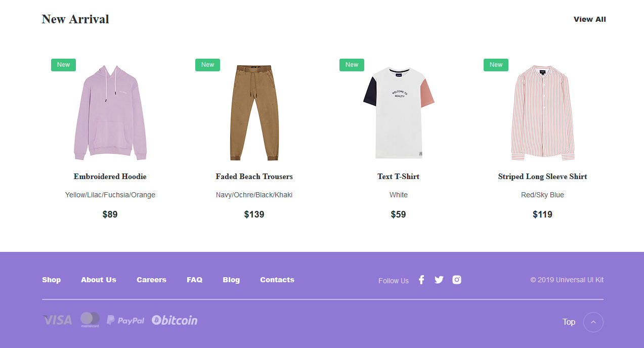Viewport: 644px width, 348px height.
Task: Click the Mastercard payment logo
Action: [90, 320]
